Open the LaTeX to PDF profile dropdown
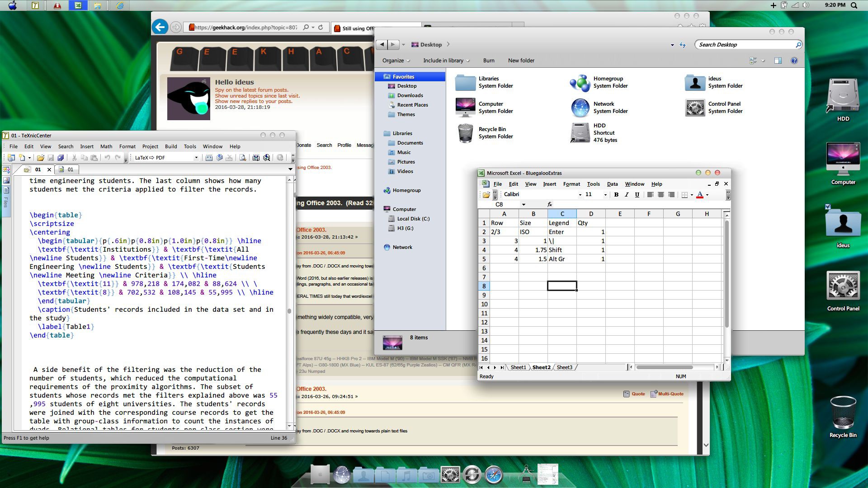868x488 pixels. (x=196, y=158)
